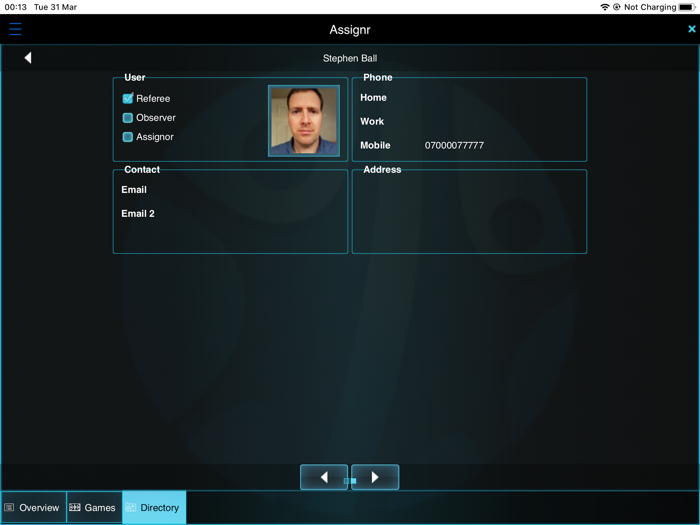Select the Directory tab
The height and width of the screenshot is (525, 700).
click(154, 508)
